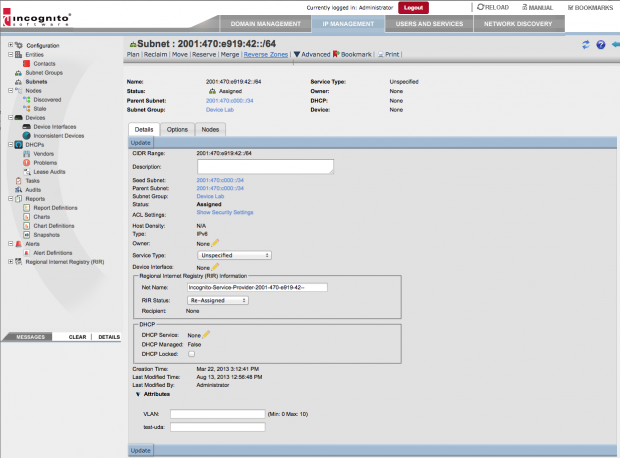Collapse the Nodes tree node
This screenshot has width=620, height=458.
pos(11,91)
